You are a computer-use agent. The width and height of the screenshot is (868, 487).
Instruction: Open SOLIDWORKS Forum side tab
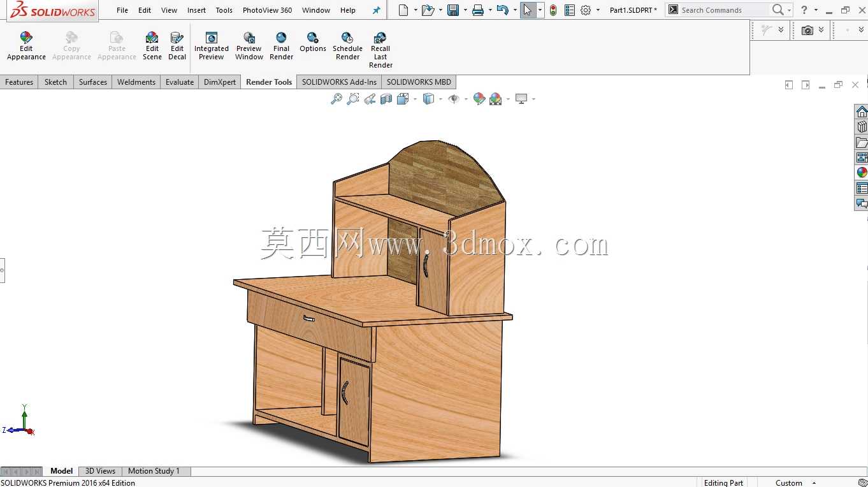point(862,203)
